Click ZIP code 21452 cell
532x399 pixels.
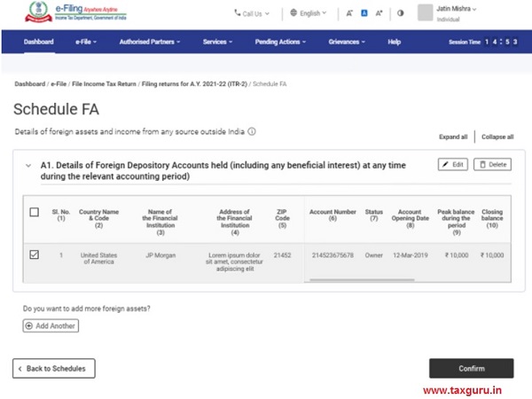coord(282,255)
